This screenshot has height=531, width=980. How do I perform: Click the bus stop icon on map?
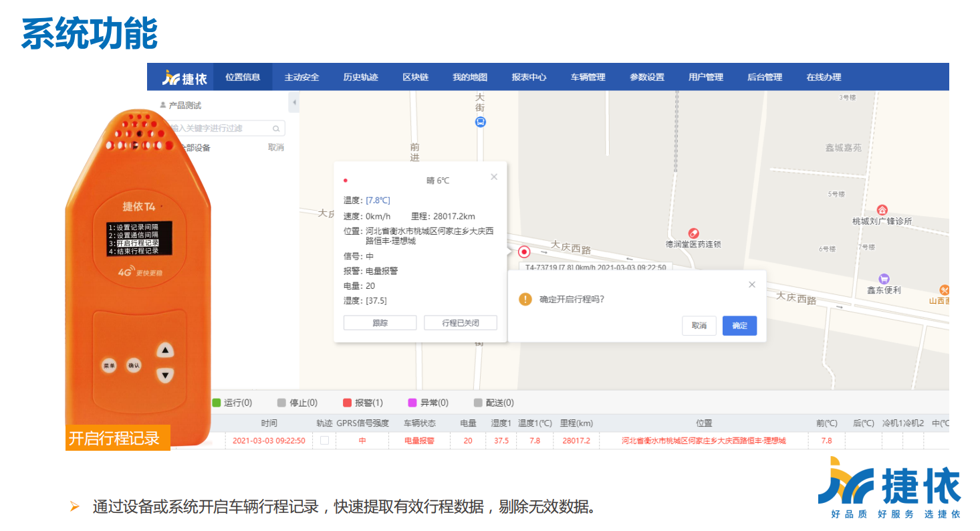point(480,122)
